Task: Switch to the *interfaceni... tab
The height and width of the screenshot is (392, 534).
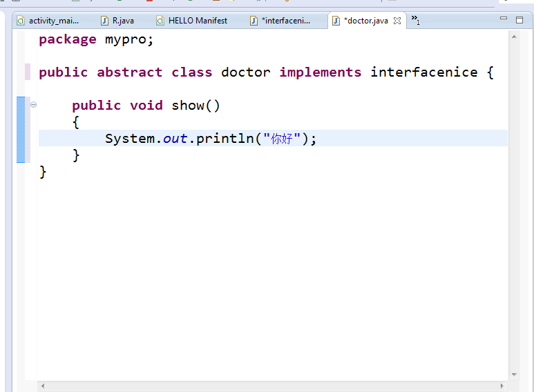Action: [281, 21]
